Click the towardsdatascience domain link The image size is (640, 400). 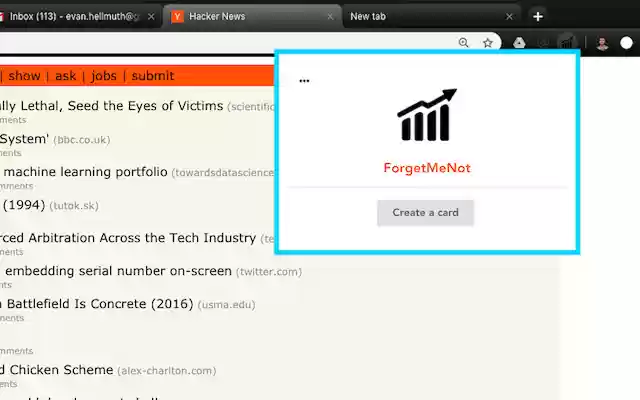223,173
